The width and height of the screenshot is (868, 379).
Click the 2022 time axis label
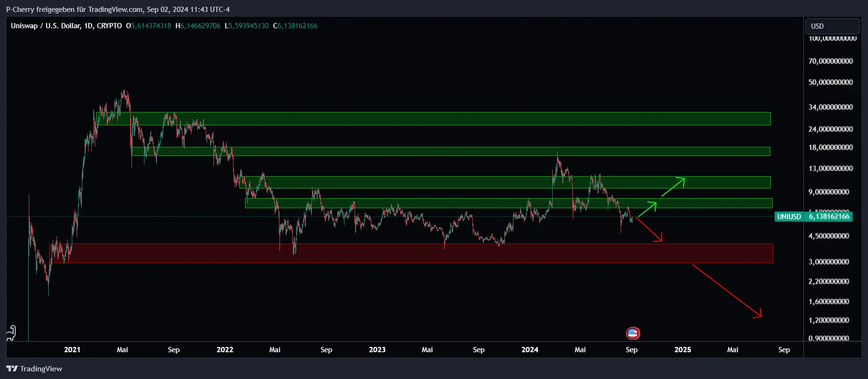(x=225, y=350)
